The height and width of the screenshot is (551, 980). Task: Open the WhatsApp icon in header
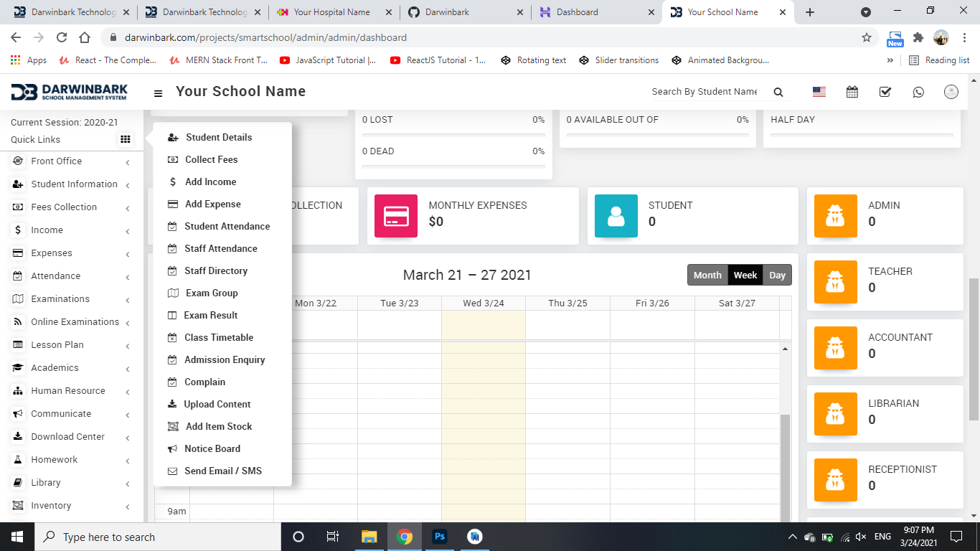918,92
